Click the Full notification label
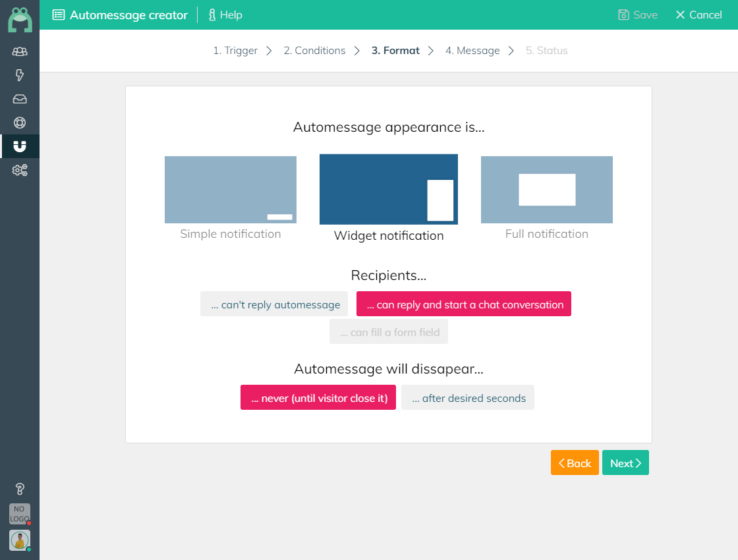This screenshot has width=738, height=560. click(547, 235)
